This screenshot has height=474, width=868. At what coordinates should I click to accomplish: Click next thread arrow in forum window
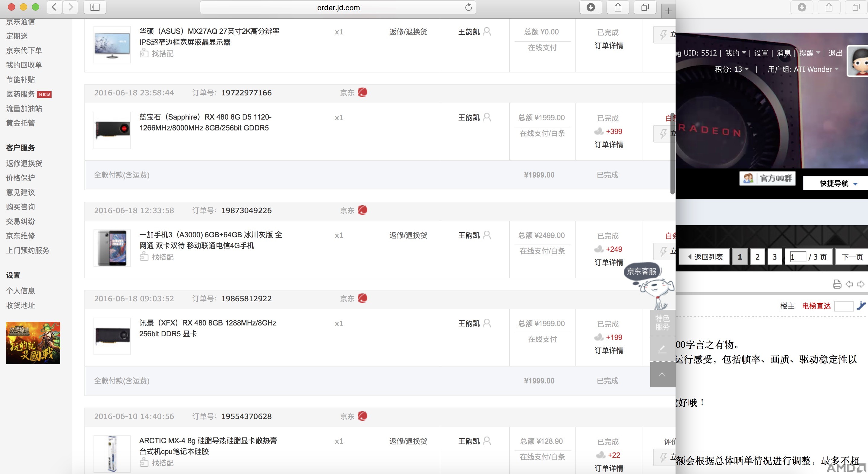(x=861, y=284)
